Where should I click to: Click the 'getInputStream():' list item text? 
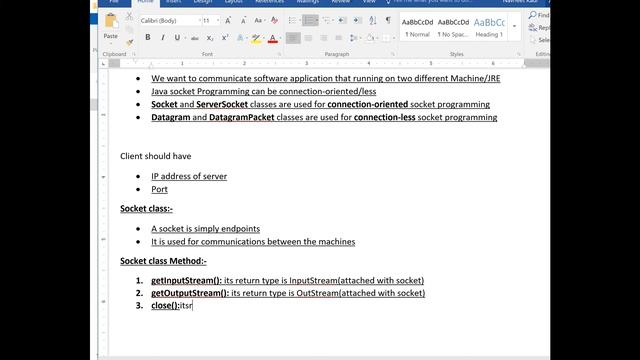(186, 280)
